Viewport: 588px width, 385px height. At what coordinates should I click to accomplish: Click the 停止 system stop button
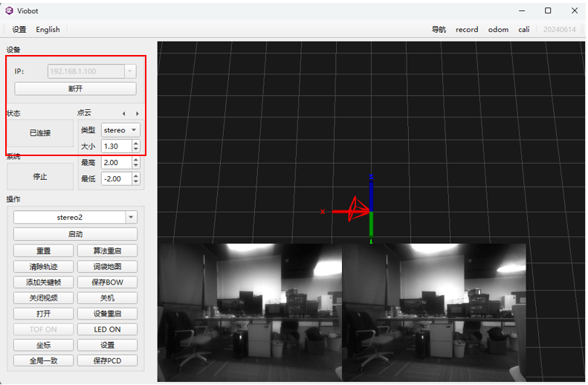tap(40, 177)
